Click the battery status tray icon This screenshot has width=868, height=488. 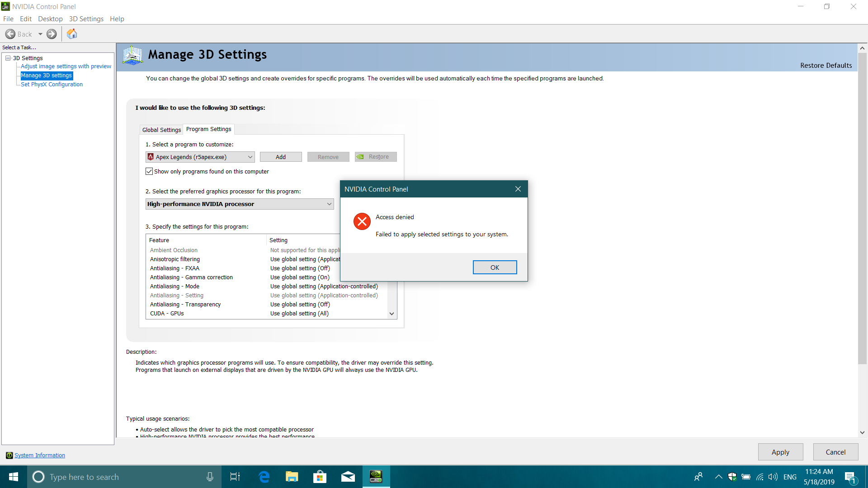[x=746, y=477]
